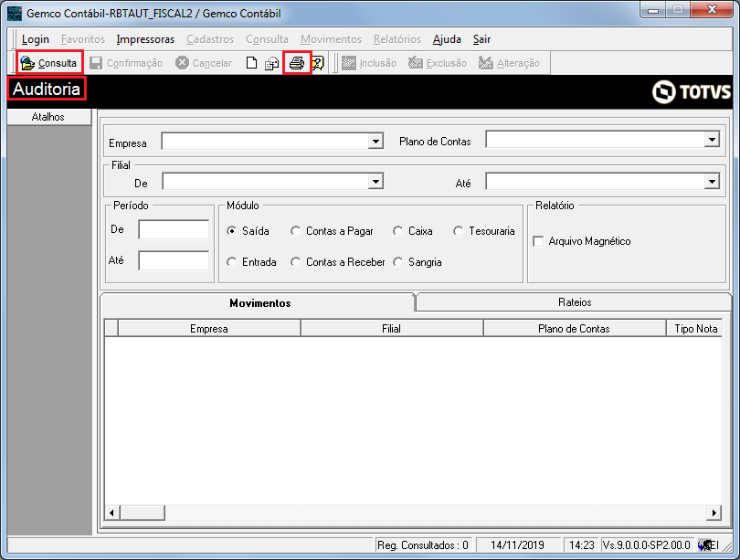Viewport: 740px width, 560px height.
Task: Open the Relatórios menu
Action: coord(397,39)
